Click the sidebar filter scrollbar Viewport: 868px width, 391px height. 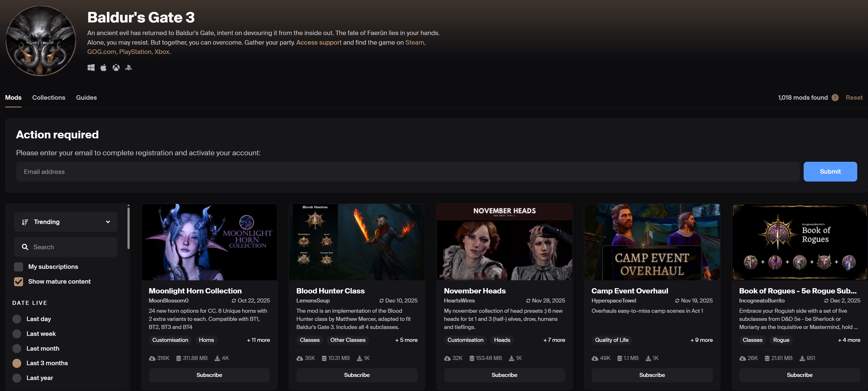[128, 228]
